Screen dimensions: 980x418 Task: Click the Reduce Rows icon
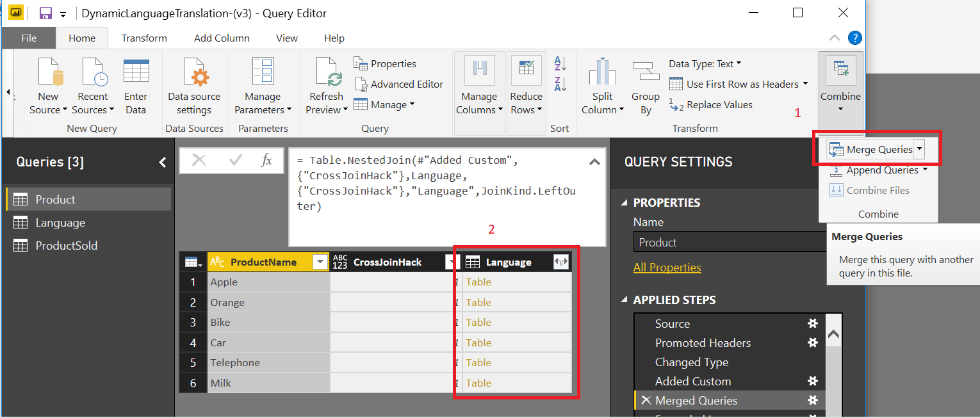point(527,72)
